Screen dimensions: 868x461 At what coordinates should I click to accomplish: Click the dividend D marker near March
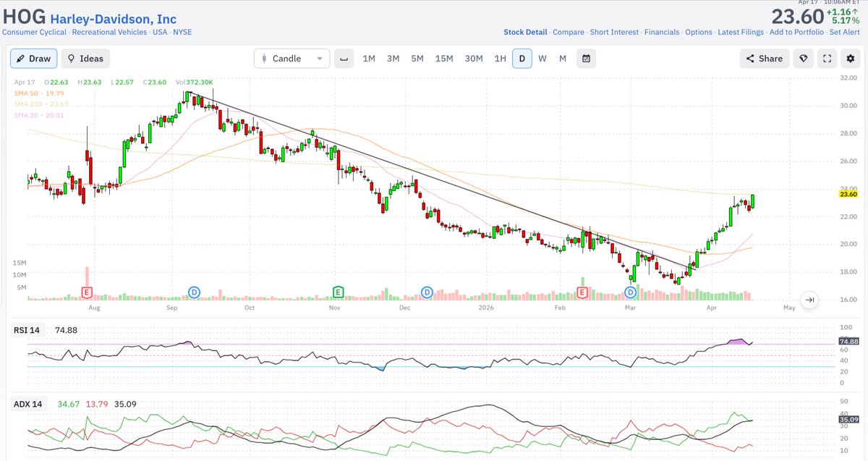(x=630, y=292)
